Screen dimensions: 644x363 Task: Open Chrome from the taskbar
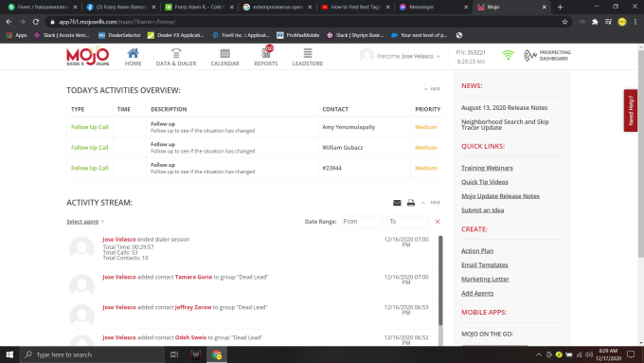pyautogui.click(x=217, y=354)
